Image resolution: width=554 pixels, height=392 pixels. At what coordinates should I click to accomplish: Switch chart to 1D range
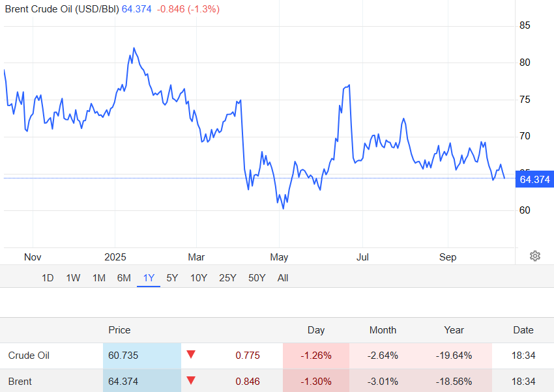pos(48,278)
